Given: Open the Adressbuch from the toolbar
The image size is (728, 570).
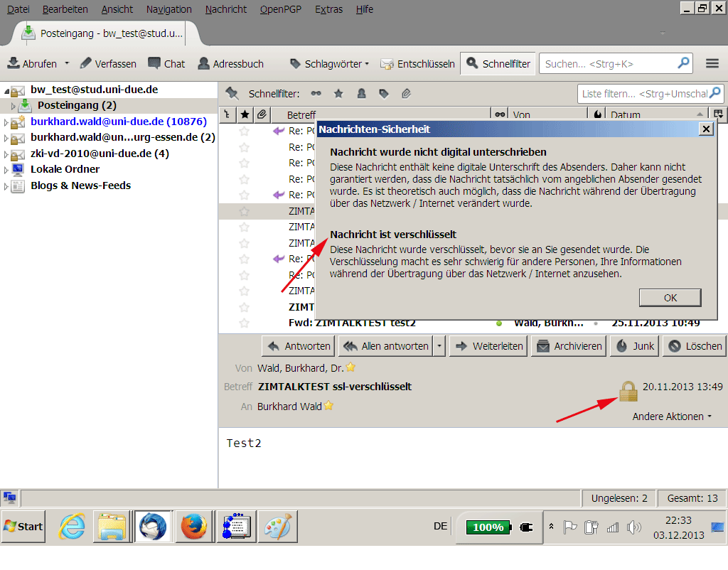Looking at the screenshot, I should (230, 63).
